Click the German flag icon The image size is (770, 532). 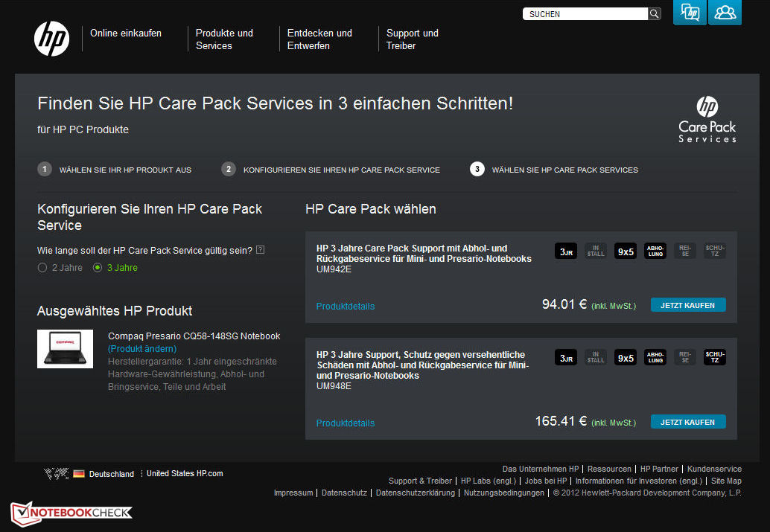click(x=79, y=473)
